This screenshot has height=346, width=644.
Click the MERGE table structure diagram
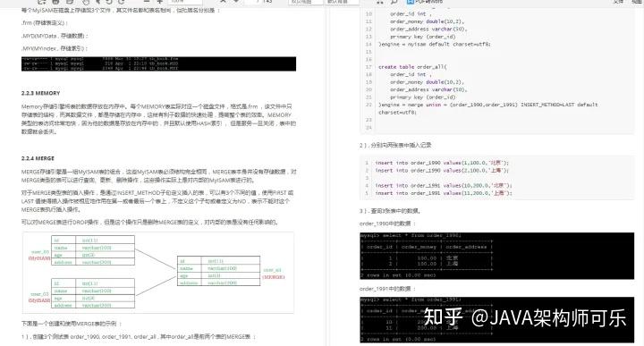point(158,273)
